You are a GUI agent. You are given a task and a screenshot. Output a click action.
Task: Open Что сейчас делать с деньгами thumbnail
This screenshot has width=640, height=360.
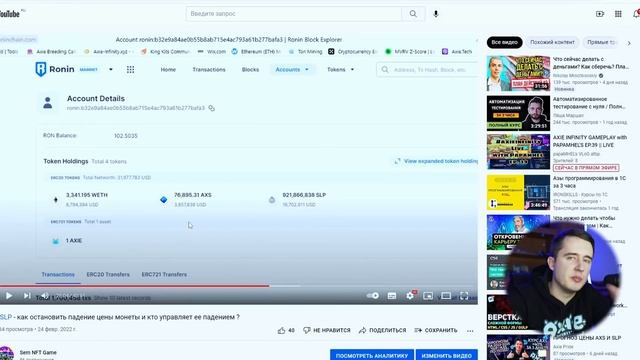click(x=518, y=73)
